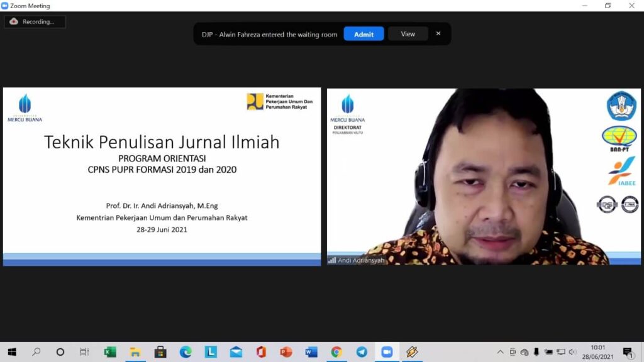644x362 pixels.
Task: Click the Mercu Buana logo on slide
Action: [25, 108]
